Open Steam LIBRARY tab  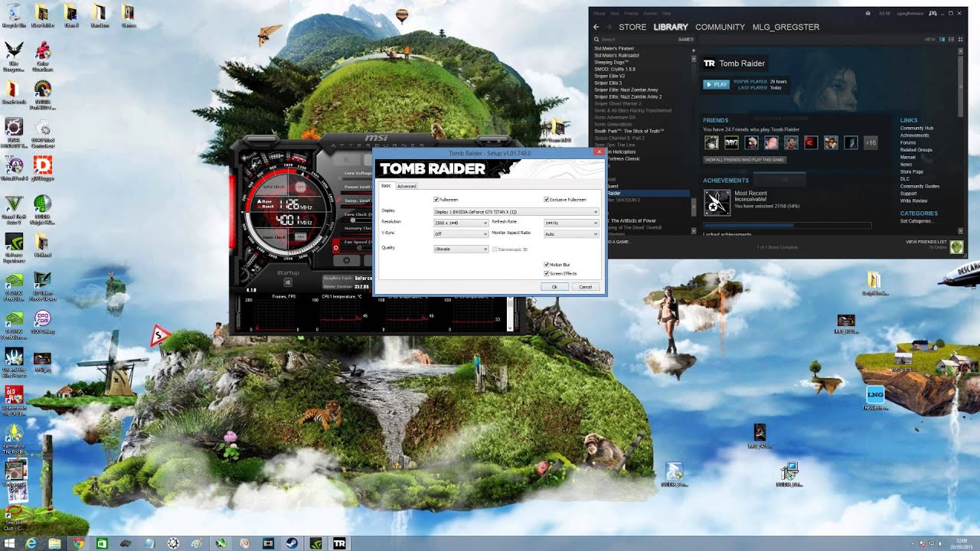pyautogui.click(x=671, y=27)
